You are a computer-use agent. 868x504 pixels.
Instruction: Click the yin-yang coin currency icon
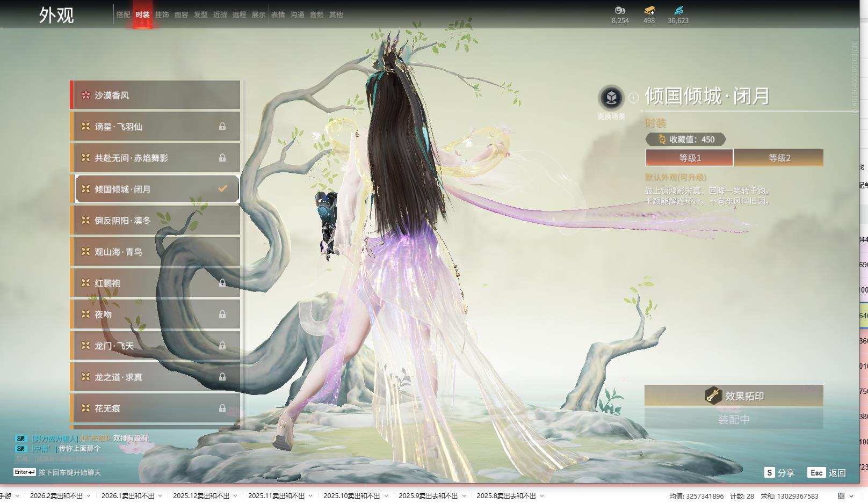(x=620, y=10)
